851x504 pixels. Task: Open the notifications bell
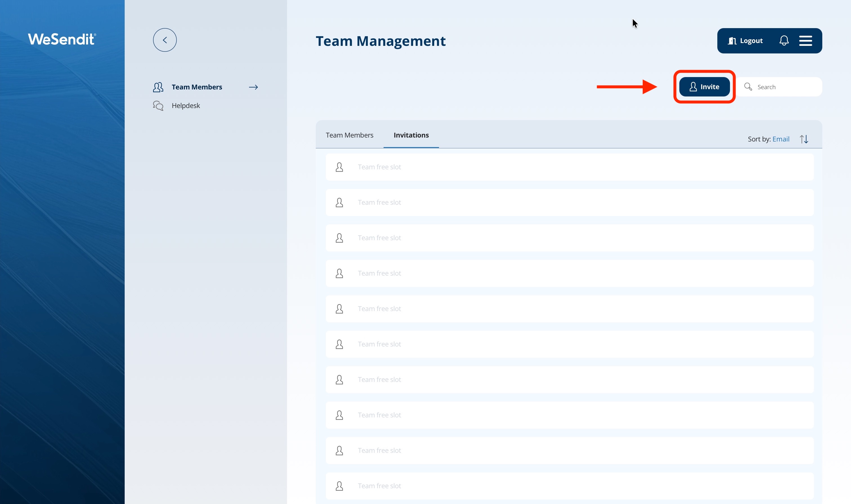[x=784, y=41]
